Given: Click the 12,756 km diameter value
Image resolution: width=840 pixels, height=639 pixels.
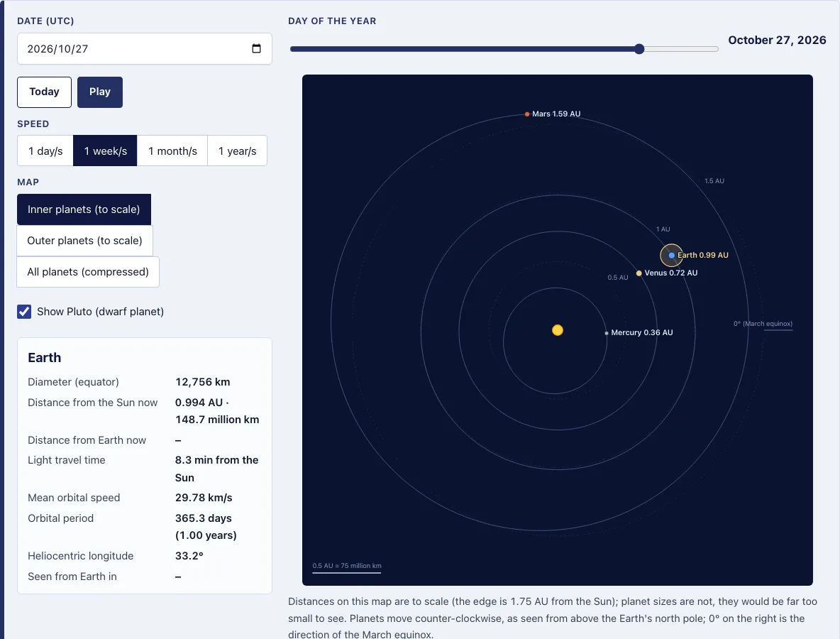Looking at the screenshot, I should coord(202,382).
